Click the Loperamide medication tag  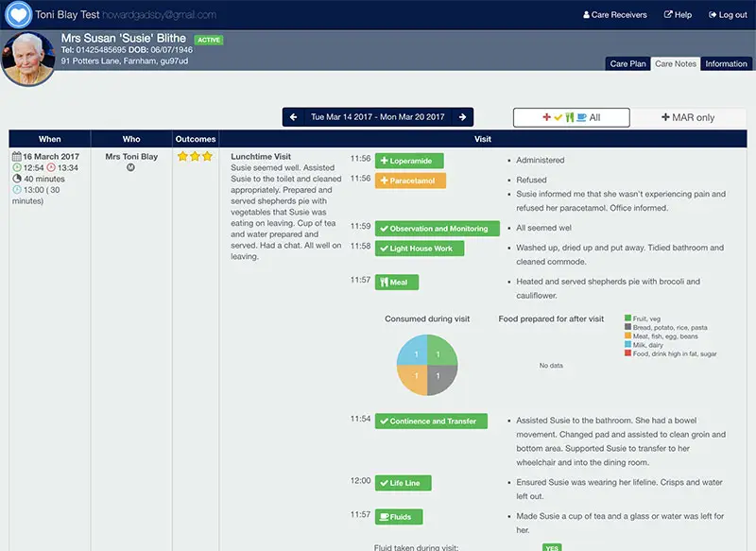click(409, 161)
